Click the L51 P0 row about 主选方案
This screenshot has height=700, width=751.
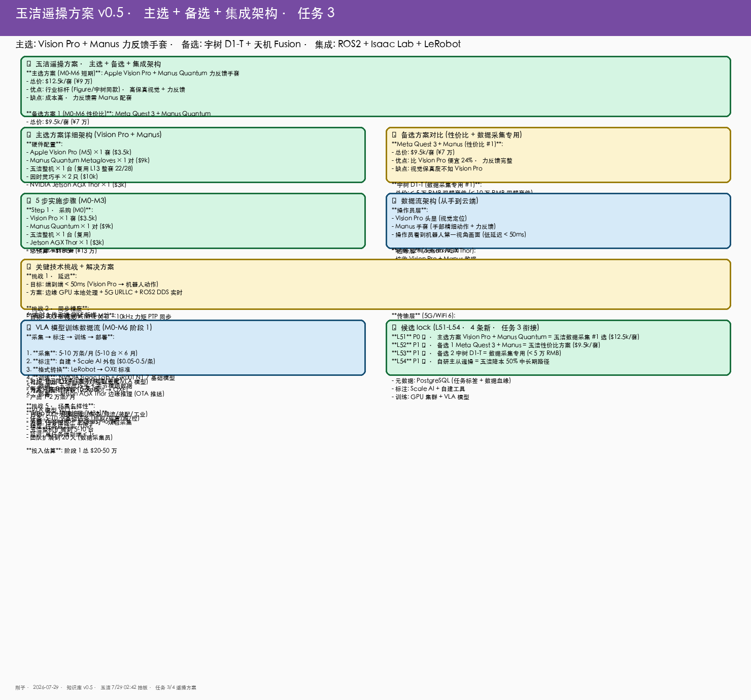tap(516, 337)
